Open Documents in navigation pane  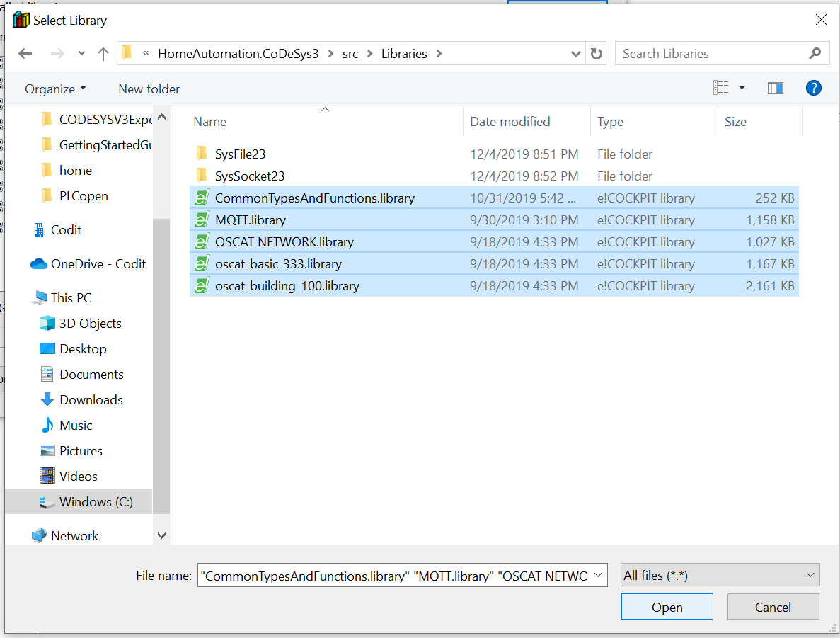click(x=82, y=374)
